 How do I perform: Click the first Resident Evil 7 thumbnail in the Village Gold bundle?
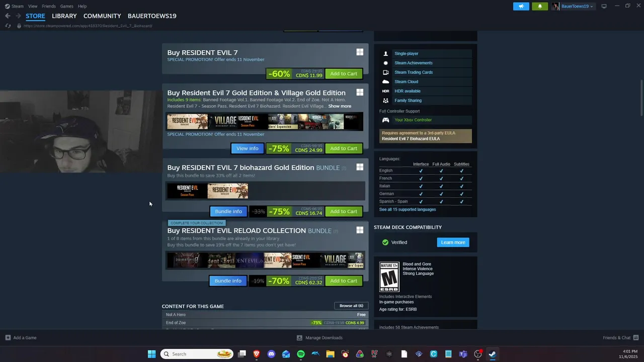point(188,121)
